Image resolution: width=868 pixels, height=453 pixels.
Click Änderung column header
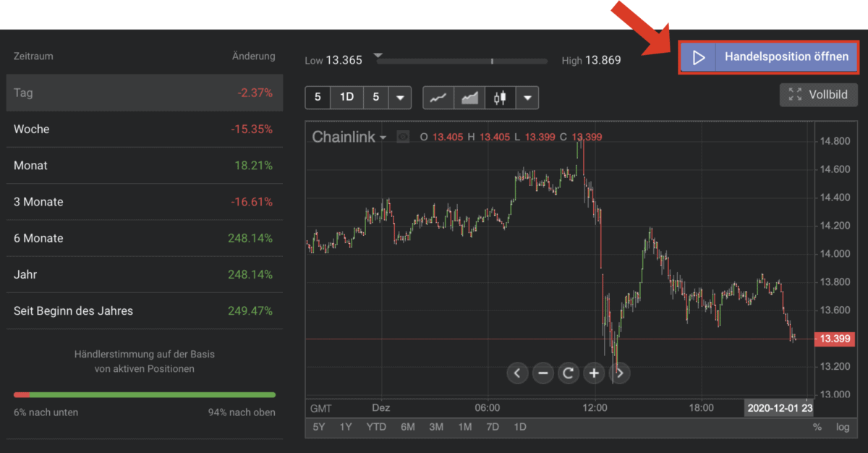(253, 56)
